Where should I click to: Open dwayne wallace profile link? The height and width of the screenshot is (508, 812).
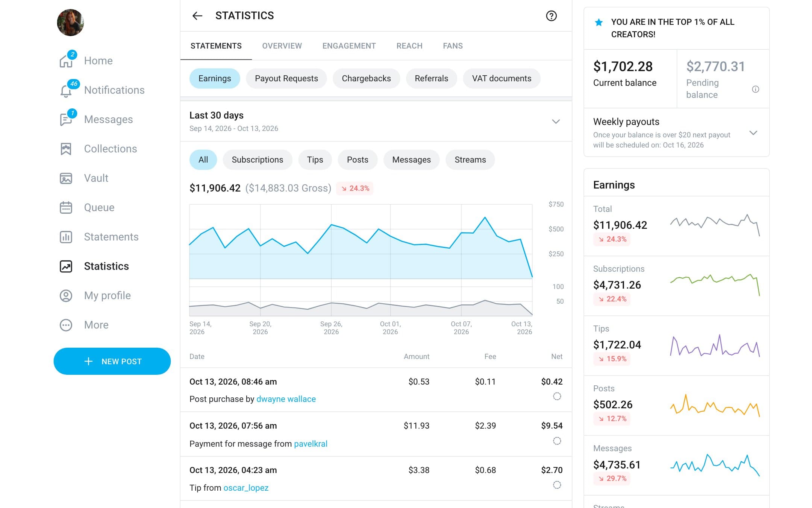click(x=286, y=399)
